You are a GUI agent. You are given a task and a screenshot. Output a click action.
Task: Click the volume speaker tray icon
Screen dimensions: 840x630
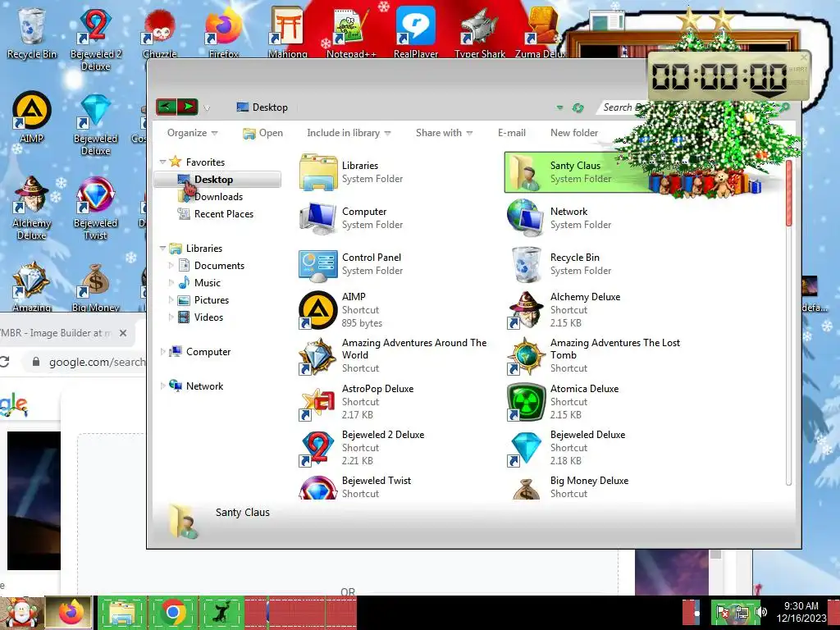click(761, 612)
